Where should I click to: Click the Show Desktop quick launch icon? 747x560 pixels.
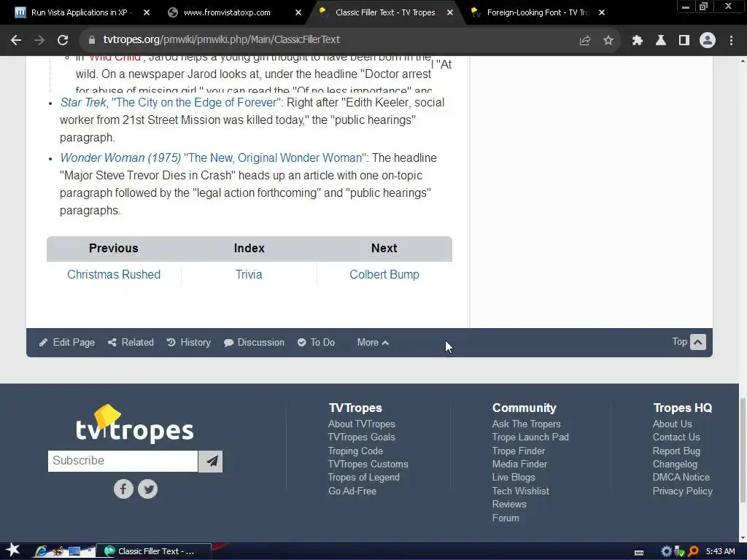[74, 551]
